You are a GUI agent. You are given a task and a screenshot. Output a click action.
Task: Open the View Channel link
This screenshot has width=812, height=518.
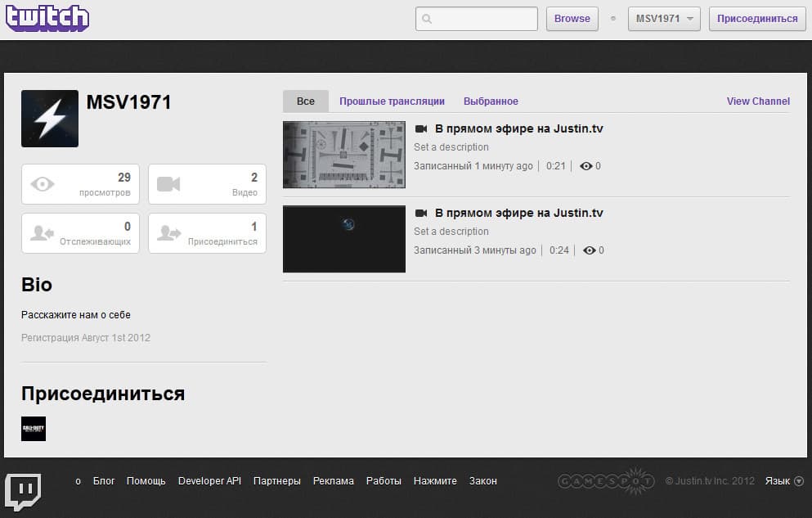pyautogui.click(x=758, y=101)
